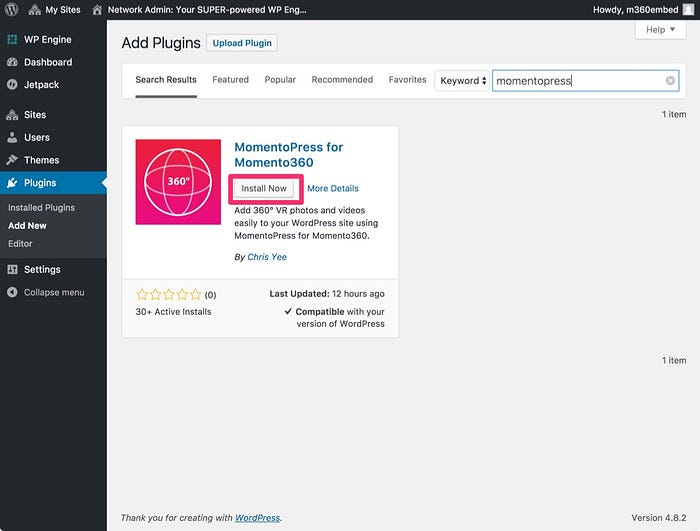Open More Details for MomentoPress
The height and width of the screenshot is (531, 700).
(333, 188)
